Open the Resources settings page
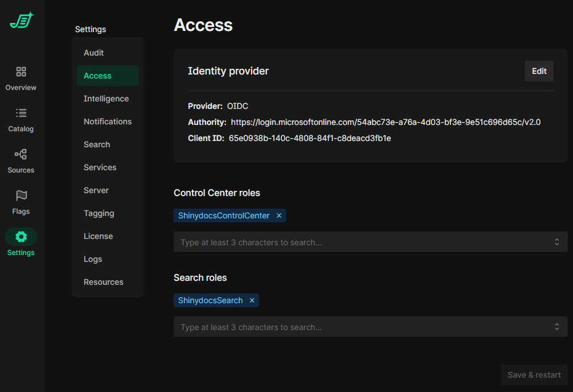 [104, 282]
